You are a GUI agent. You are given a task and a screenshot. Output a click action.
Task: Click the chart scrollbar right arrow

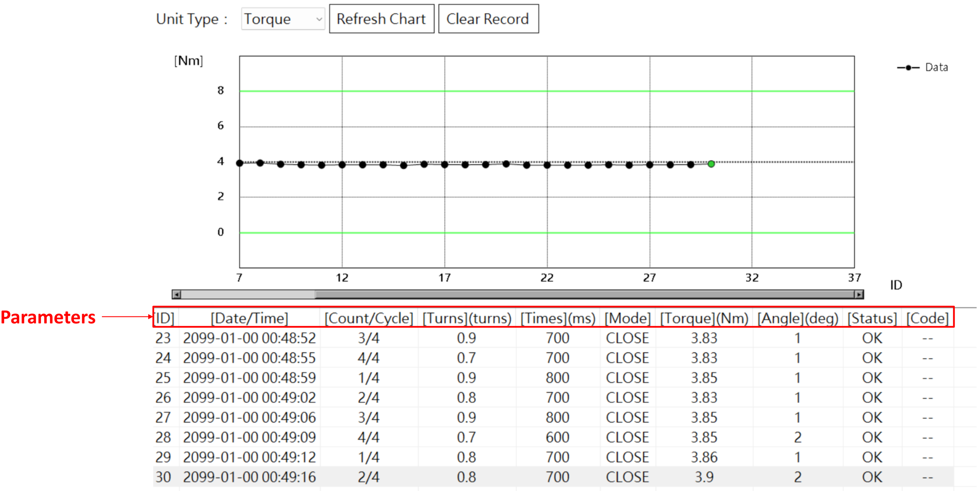859,294
